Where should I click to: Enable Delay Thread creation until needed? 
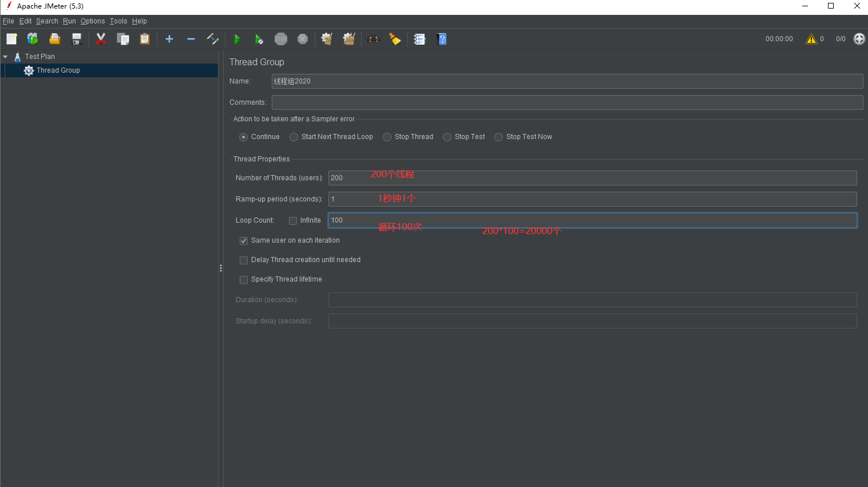pos(244,260)
